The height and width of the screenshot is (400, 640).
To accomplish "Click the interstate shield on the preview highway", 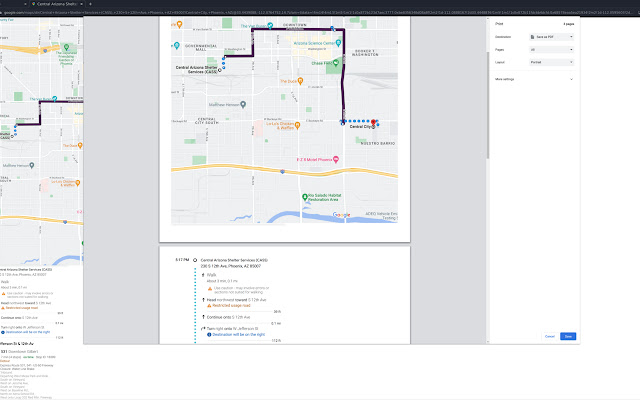I will coord(282,172).
